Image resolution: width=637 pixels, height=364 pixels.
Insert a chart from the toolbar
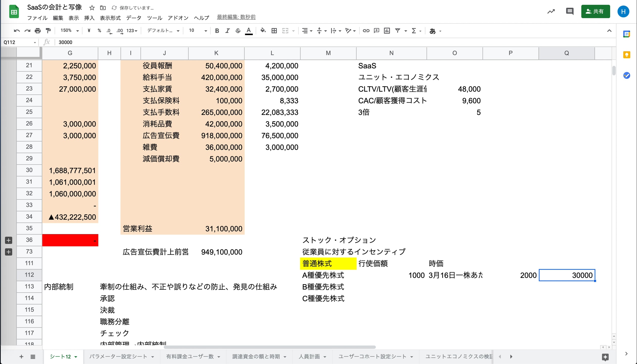pos(387,31)
